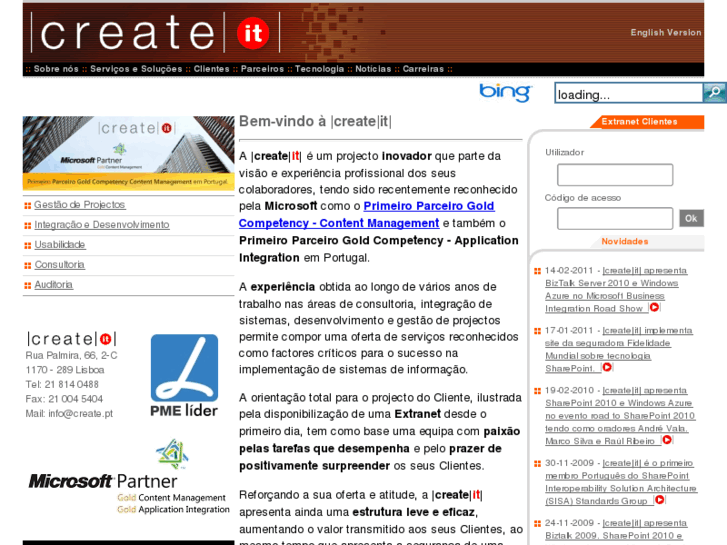The height and width of the screenshot is (545, 727).
Task: Click the Bem-vindo à |create|it| heading
Action: click(x=315, y=122)
